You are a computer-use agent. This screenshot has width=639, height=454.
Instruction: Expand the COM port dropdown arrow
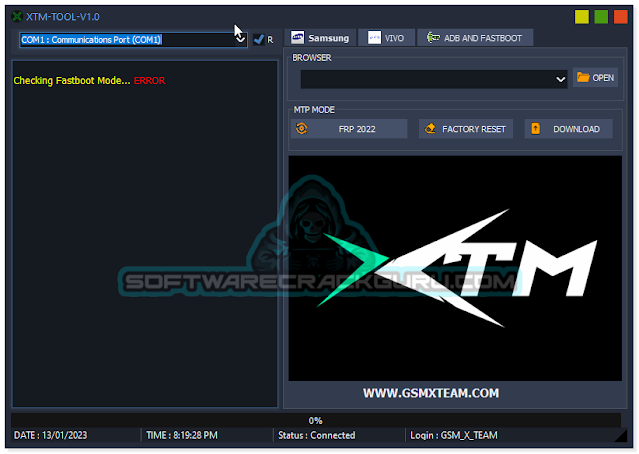click(x=240, y=39)
